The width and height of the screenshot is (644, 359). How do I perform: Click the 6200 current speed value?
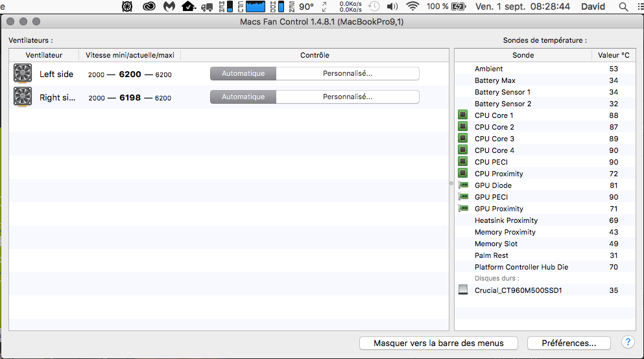[x=130, y=75]
